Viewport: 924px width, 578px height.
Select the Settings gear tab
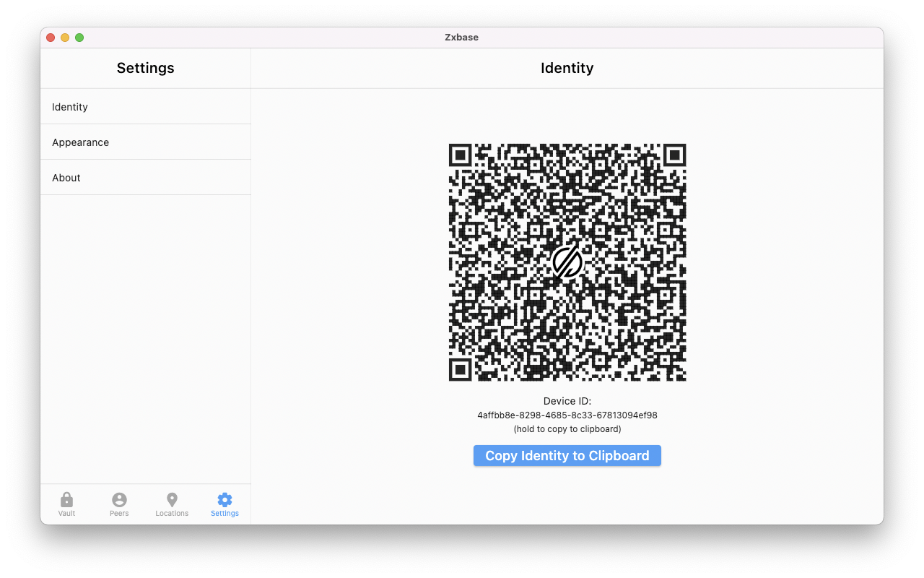pyautogui.click(x=225, y=504)
